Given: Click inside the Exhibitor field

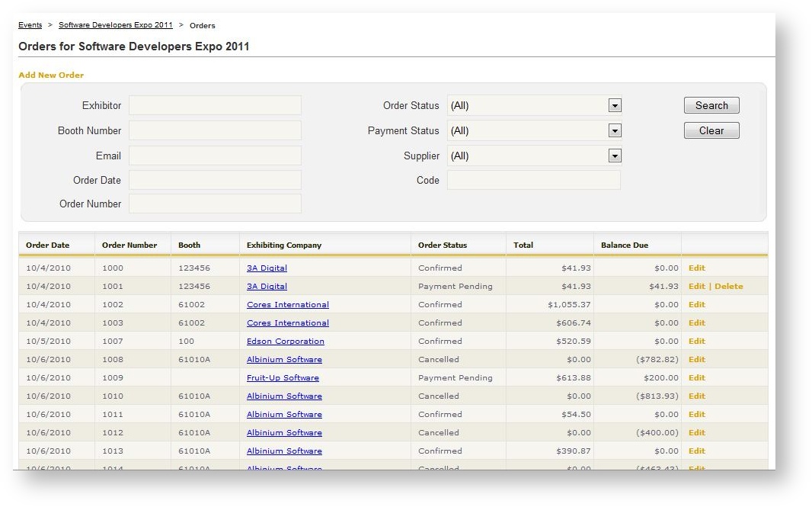Looking at the screenshot, I should pyautogui.click(x=215, y=104).
